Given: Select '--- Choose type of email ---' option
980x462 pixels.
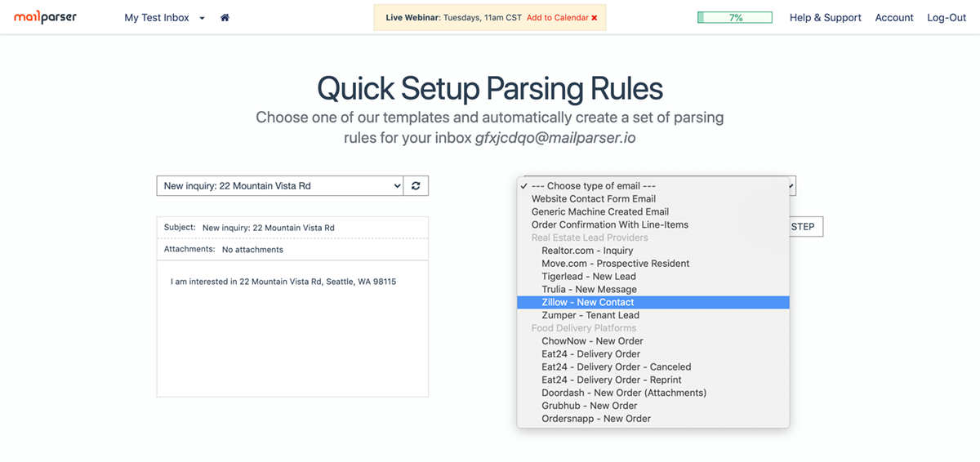Looking at the screenshot, I should pyautogui.click(x=653, y=186).
